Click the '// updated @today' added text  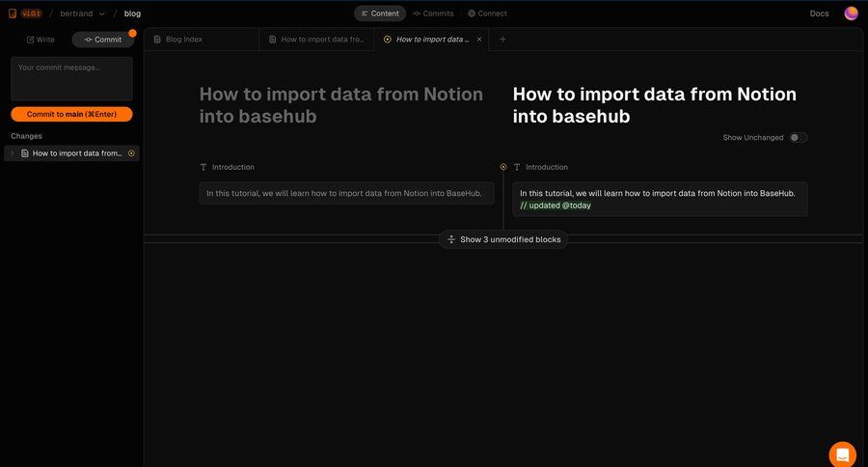tap(556, 206)
